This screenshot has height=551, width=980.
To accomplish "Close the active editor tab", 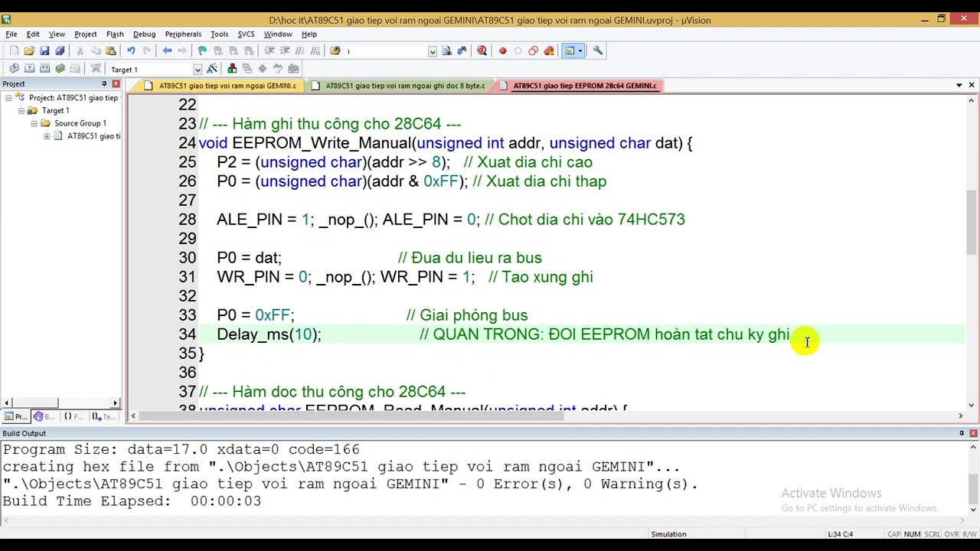I will point(972,85).
